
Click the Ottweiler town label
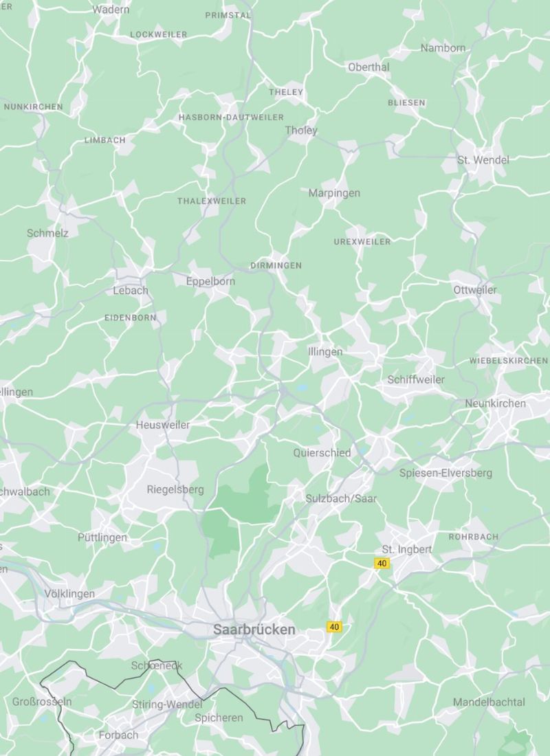tap(475, 290)
